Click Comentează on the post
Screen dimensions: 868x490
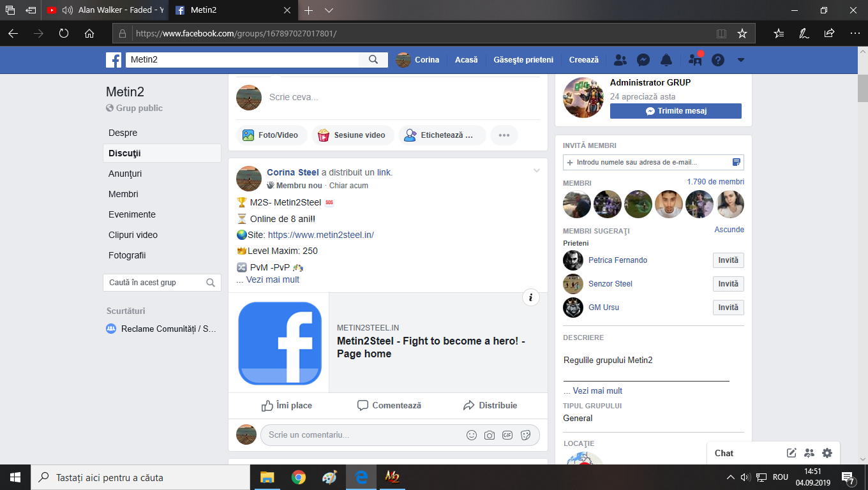tap(389, 405)
